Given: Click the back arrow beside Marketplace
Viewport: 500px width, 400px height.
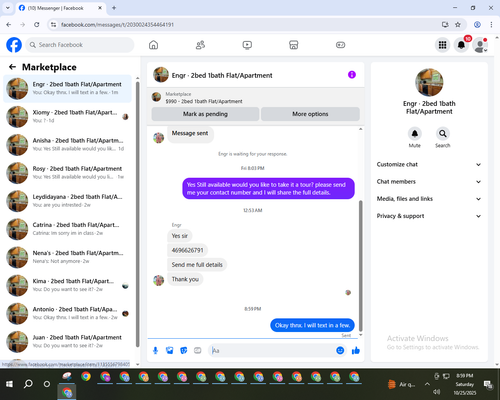Looking at the screenshot, I should (x=12, y=67).
